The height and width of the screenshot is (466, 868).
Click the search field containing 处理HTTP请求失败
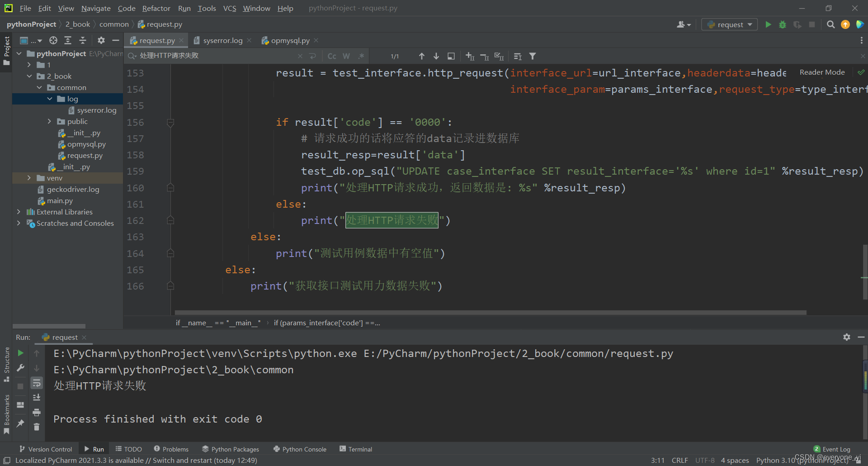[x=217, y=56]
